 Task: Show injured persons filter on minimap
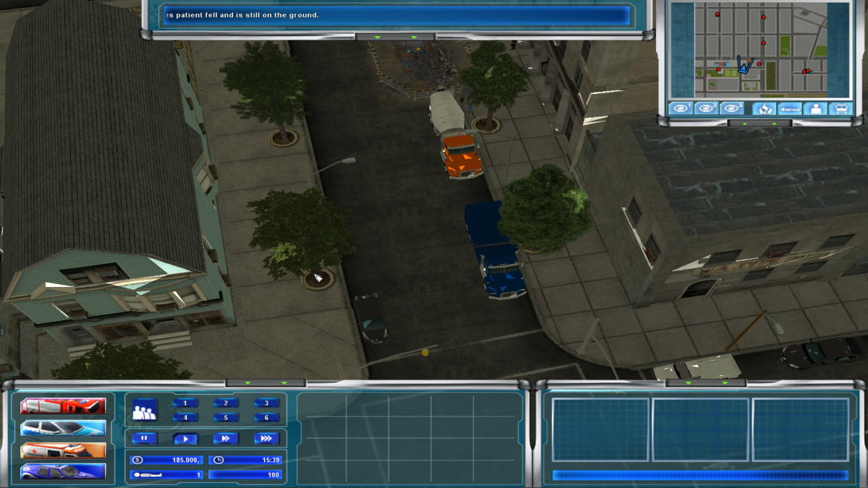point(789,109)
